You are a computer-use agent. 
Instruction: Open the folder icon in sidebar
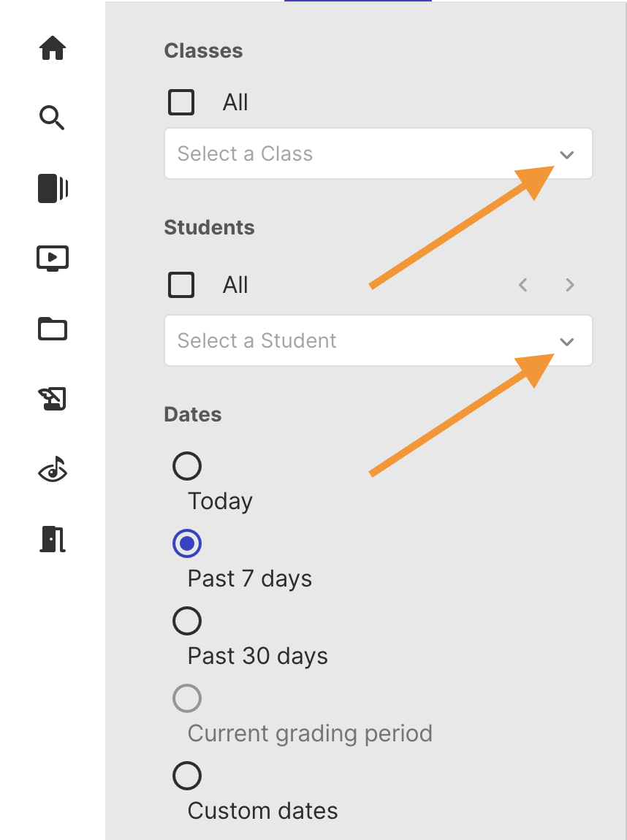[x=53, y=329]
